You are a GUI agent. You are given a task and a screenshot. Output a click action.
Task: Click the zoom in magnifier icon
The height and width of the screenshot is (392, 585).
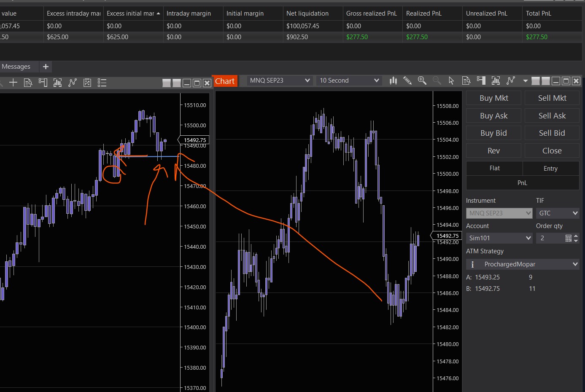422,81
